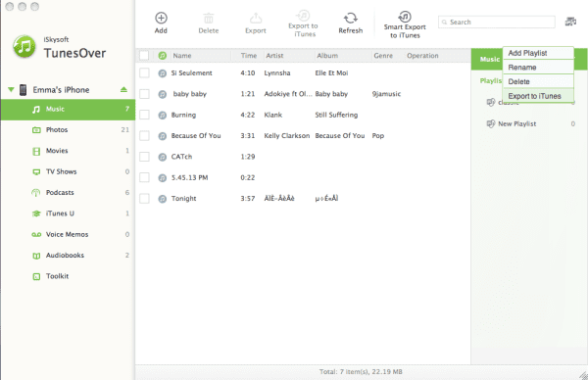
Task: Click music icon of Si Seulement row
Action: (162, 73)
